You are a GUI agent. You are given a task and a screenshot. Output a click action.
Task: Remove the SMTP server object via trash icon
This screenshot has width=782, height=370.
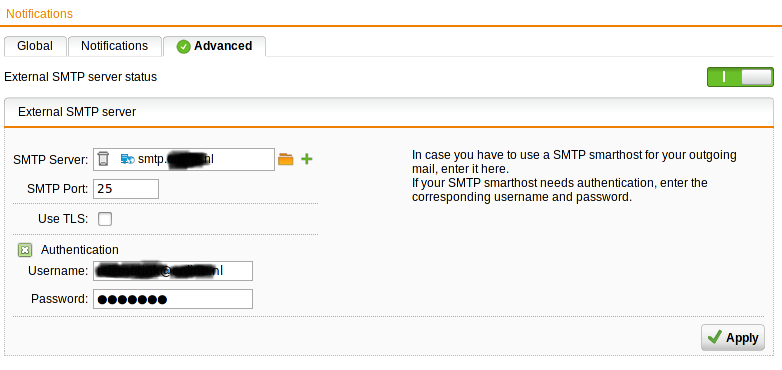[x=103, y=159]
